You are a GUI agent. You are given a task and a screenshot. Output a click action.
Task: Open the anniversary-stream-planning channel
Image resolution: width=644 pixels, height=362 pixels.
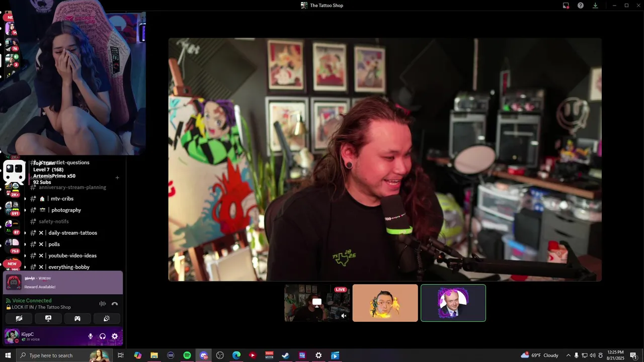point(72,187)
